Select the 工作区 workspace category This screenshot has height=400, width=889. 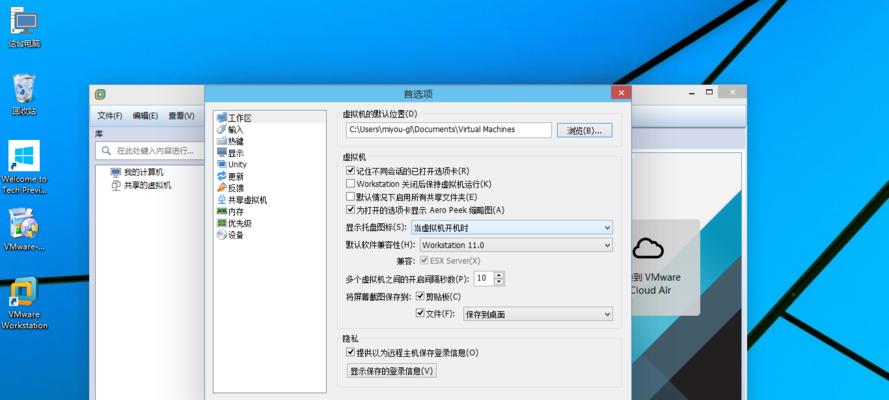(x=270, y=118)
